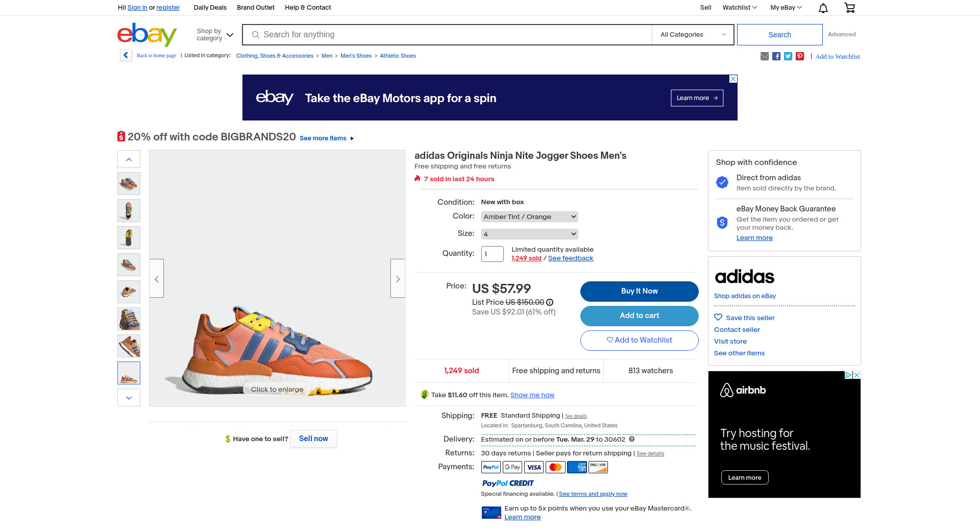Close the eBay Motors ad banner
Viewport: 980px width, 531px height.
733,79
